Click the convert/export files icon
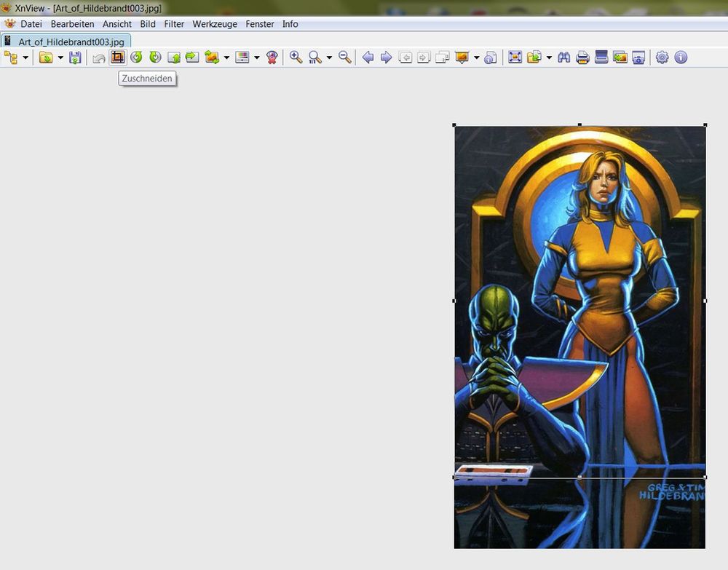The width and height of the screenshot is (728, 570). tap(534, 58)
